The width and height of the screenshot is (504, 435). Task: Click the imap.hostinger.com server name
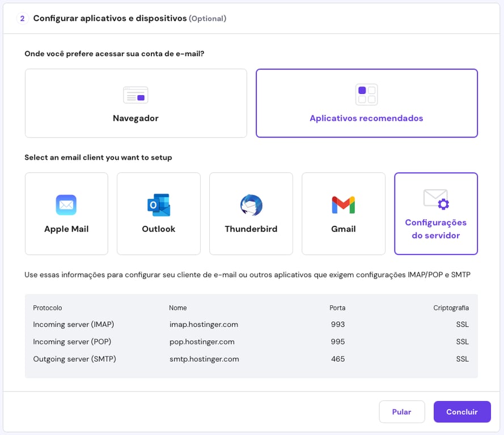(205, 325)
